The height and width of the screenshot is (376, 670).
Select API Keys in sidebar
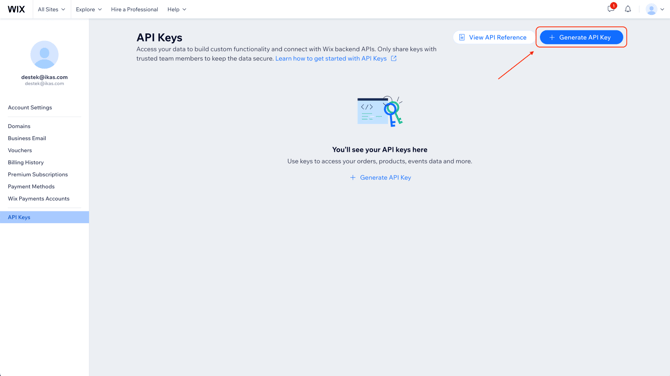tap(44, 217)
